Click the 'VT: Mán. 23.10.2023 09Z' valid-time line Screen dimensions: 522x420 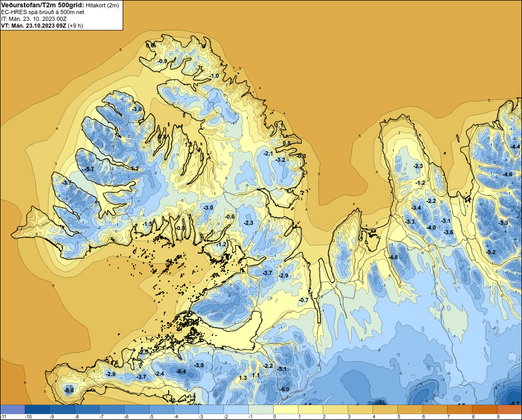point(33,26)
